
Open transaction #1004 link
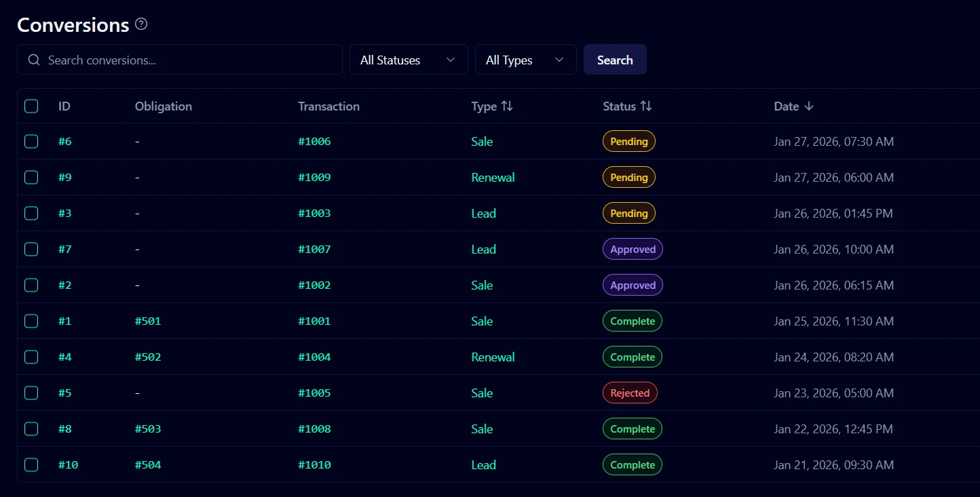(x=315, y=357)
